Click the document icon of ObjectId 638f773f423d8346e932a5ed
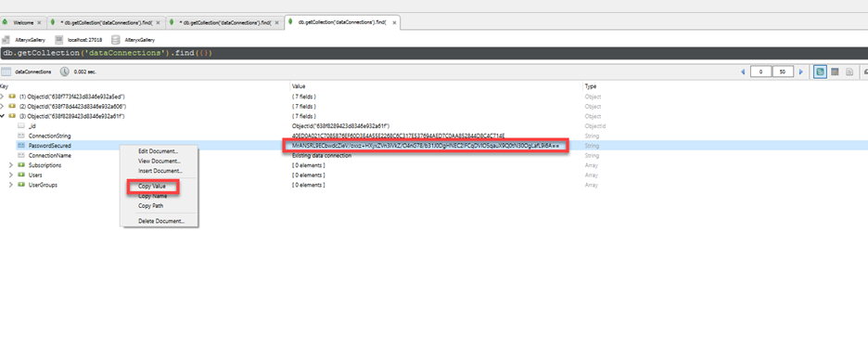Viewport: 868px width, 364px height. click(12, 97)
